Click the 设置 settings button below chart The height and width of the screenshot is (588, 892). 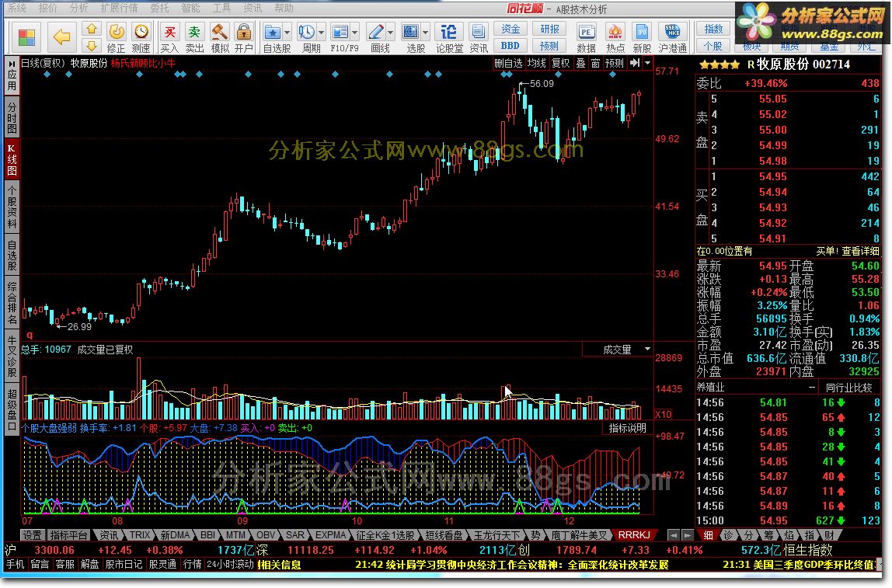click(x=33, y=535)
